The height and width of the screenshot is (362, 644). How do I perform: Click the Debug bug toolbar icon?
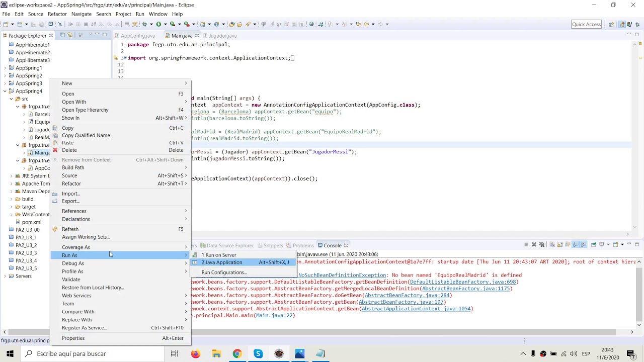point(144,24)
